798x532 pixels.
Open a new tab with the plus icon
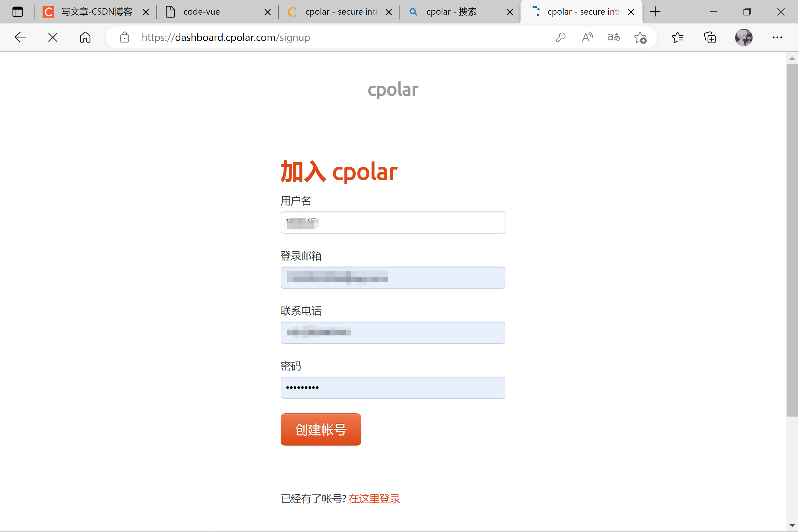click(655, 11)
